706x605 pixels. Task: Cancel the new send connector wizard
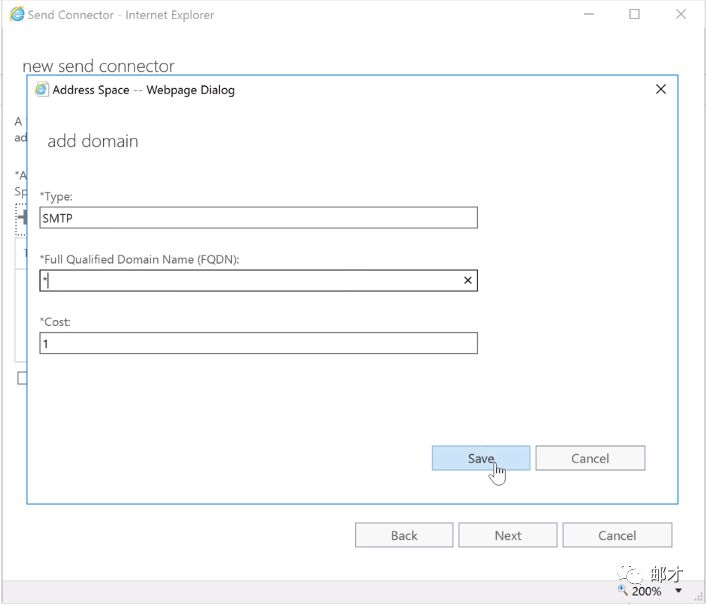tap(617, 535)
